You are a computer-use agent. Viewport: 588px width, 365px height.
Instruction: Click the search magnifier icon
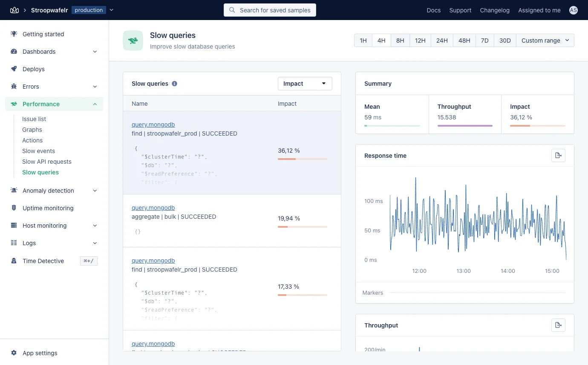[x=232, y=10]
